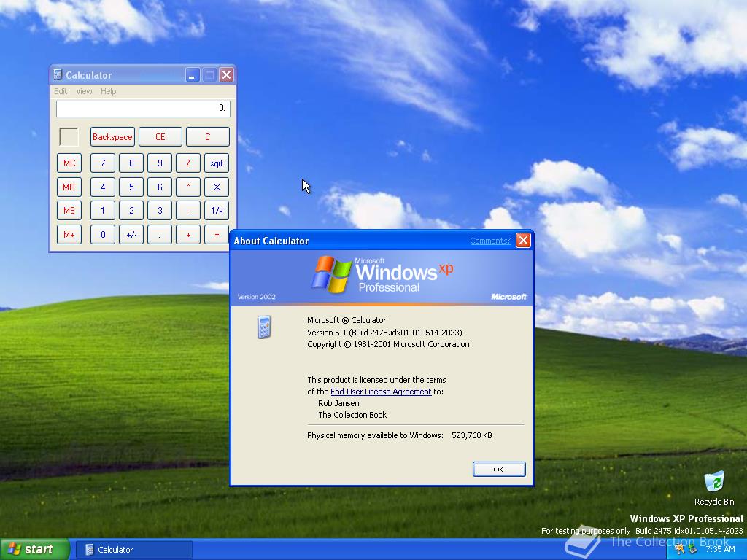This screenshot has height=560, width=747.
Task: Click the 1/x reciprocal button
Action: [x=217, y=211]
